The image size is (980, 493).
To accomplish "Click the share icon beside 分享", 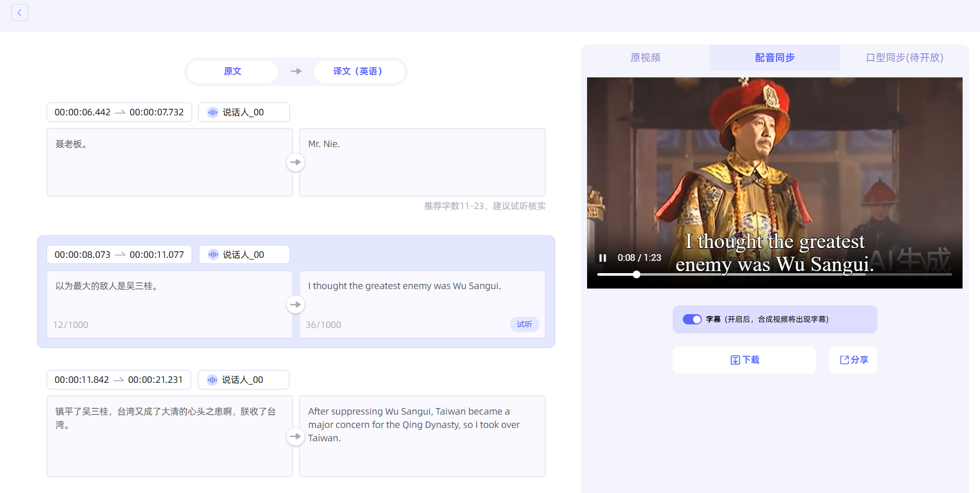I will click(844, 360).
